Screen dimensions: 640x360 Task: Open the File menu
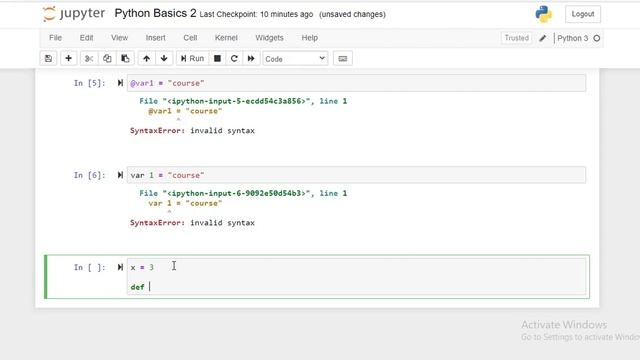tap(56, 38)
